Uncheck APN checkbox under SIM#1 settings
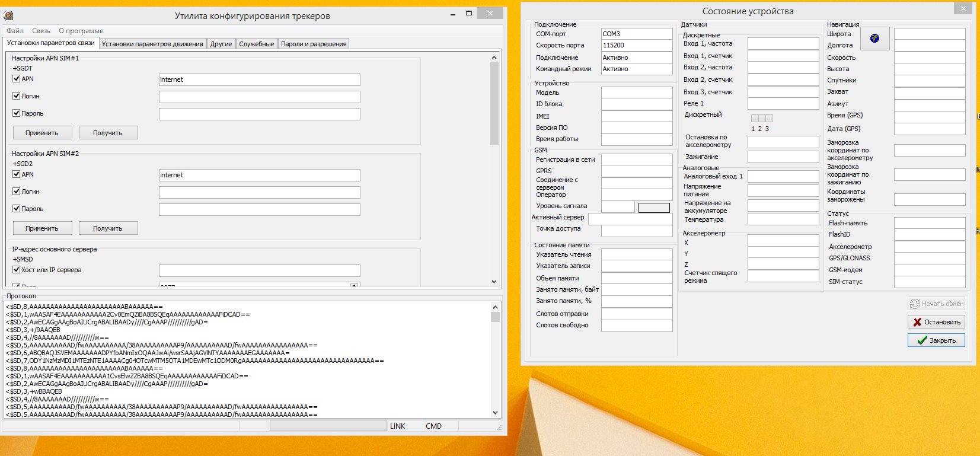Image resolution: width=980 pixels, height=456 pixels. pyautogui.click(x=17, y=79)
